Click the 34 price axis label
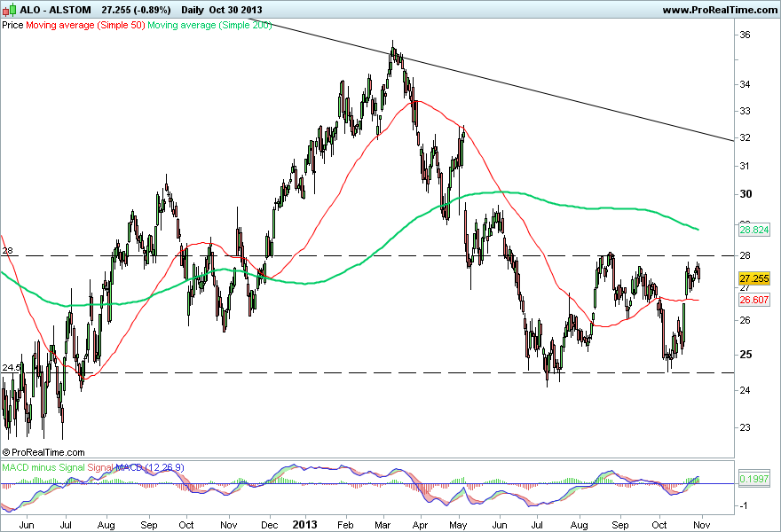781x532 pixels. pos(745,84)
